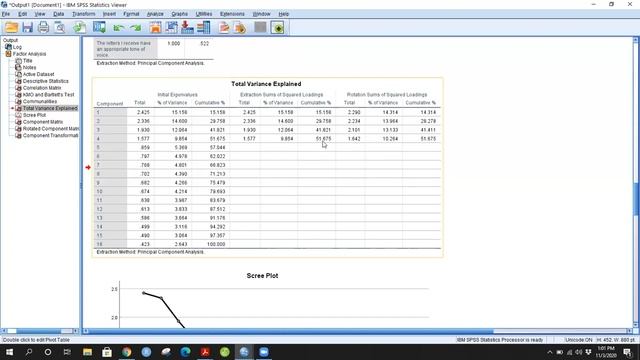640x360 pixels.
Task: Click the Initial Eigenvalues column group header
Action: coord(178,95)
